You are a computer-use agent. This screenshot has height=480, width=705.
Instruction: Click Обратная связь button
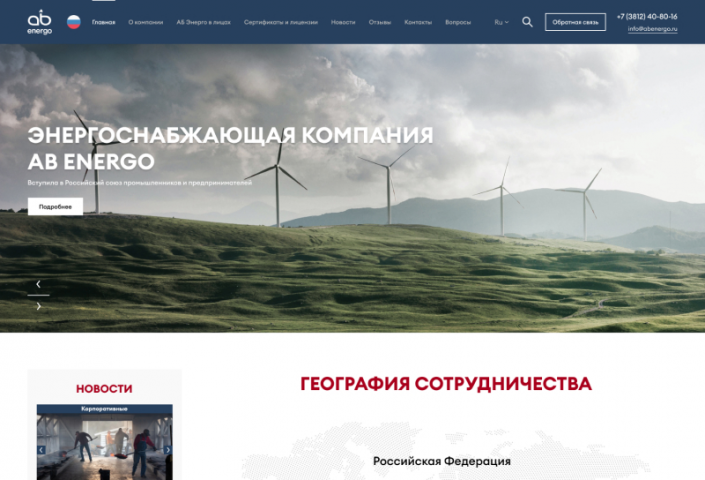pyautogui.click(x=575, y=22)
